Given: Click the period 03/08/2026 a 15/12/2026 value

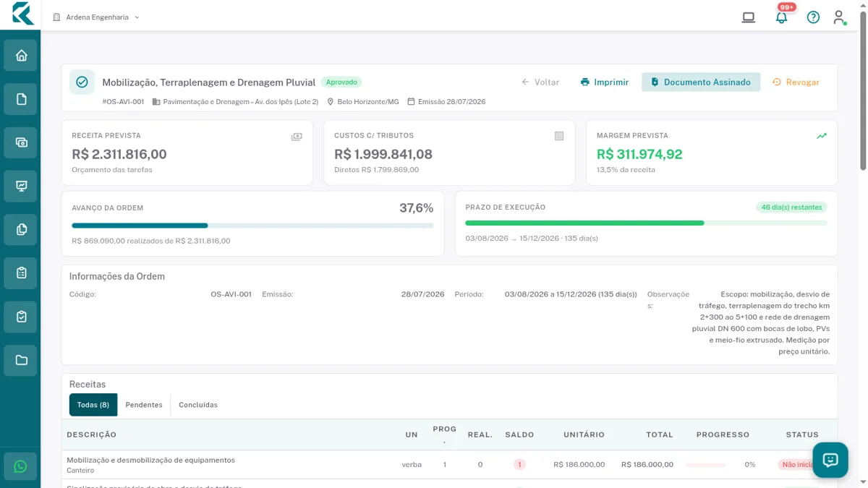Looking at the screenshot, I should click(x=571, y=294).
